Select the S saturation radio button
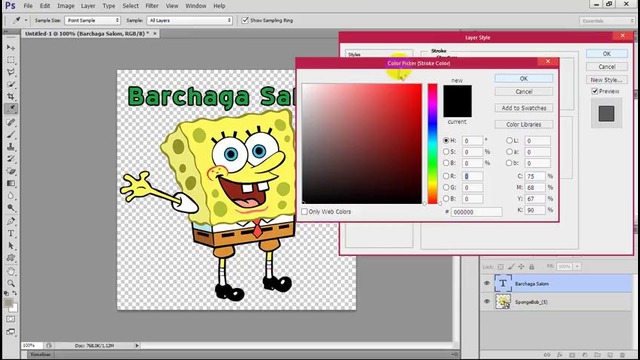This screenshot has height=360, width=640. [446, 151]
